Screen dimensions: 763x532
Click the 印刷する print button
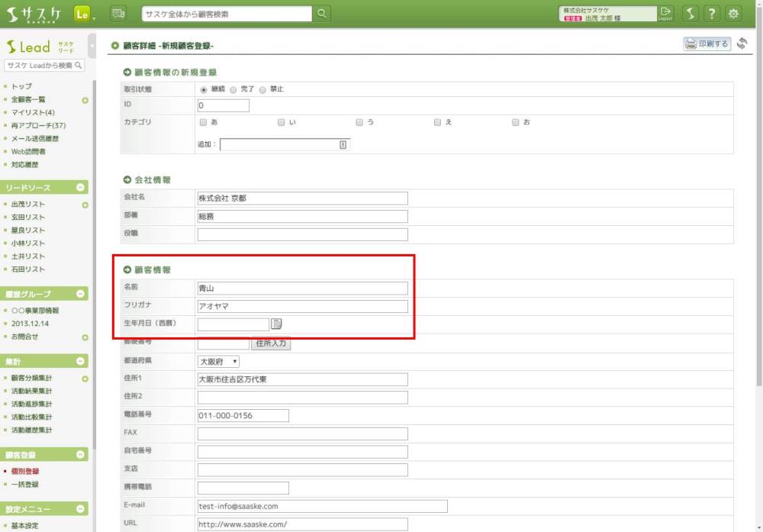pyautogui.click(x=707, y=44)
